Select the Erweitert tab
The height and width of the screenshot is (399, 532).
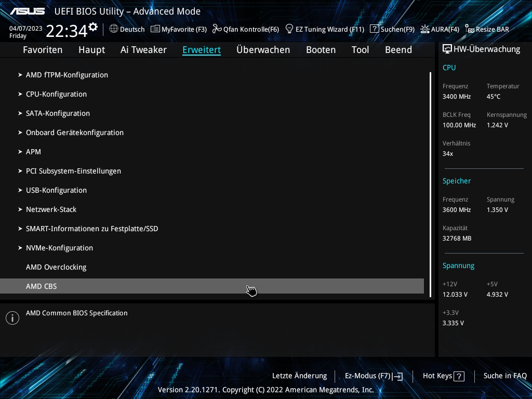point(202,50)
